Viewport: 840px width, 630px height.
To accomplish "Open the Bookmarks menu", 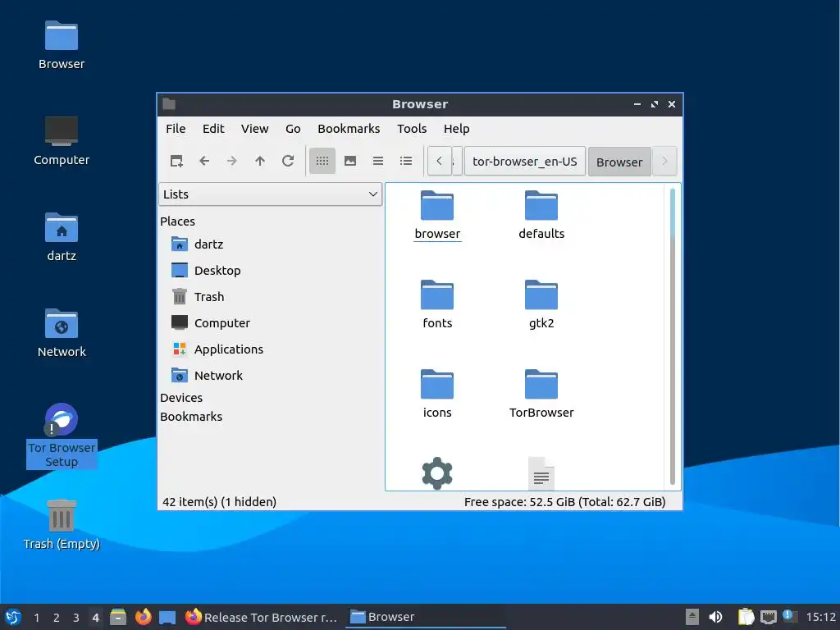I will 349,129.
